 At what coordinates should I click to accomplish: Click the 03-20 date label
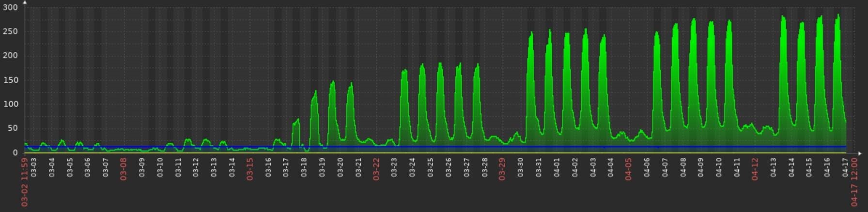click(x=340, y=167)
